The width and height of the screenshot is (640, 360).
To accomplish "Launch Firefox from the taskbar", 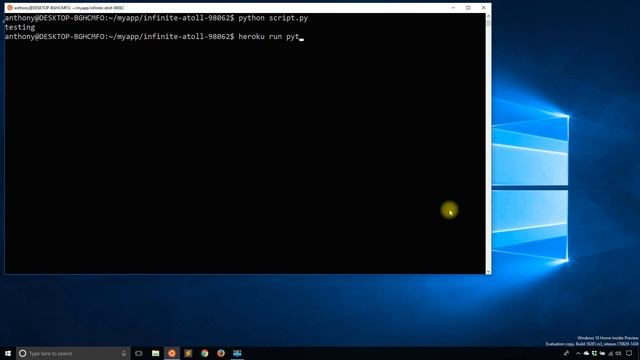I will click(221, 353).
